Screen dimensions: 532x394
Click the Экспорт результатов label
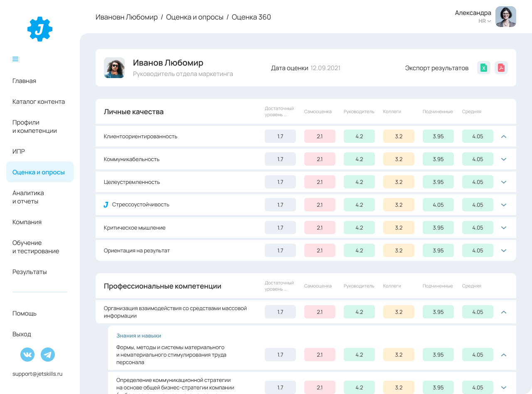pyautogui.click(x=437, y=68)
